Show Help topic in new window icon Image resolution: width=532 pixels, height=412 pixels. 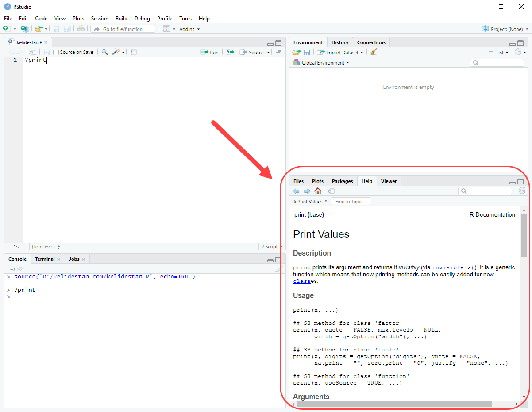331,191
